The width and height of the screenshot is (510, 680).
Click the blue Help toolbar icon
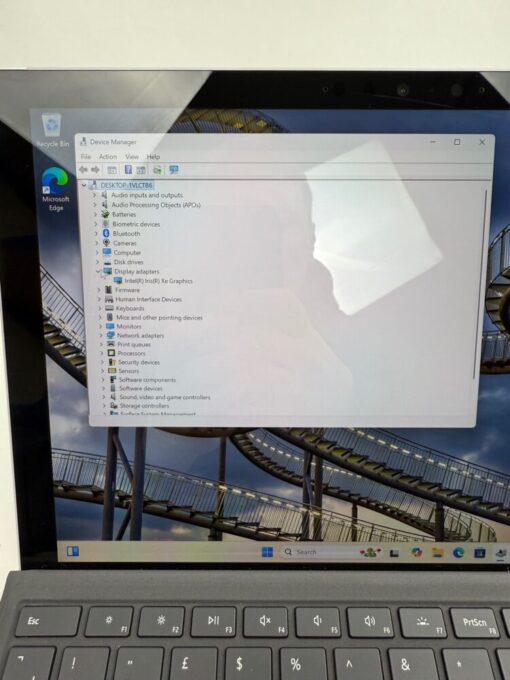128,170
